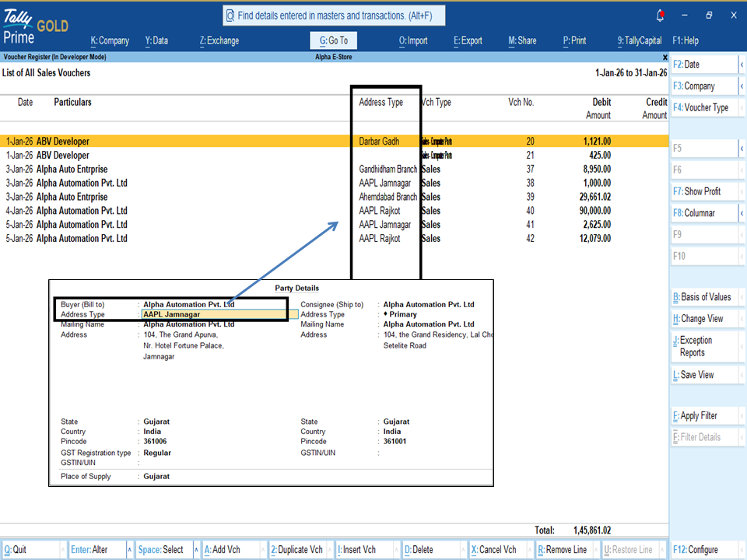This screenshot has height=560, width=747.
Task: Click L: Save View button
Action: coord(705,375)
